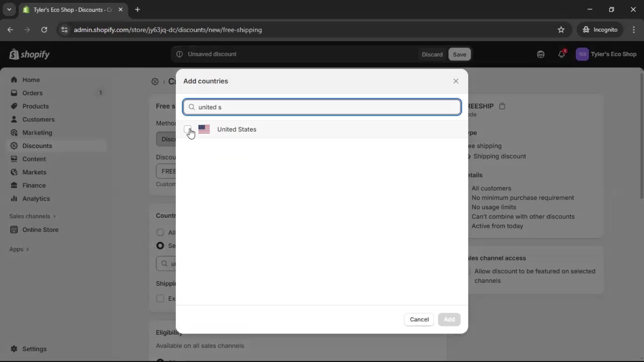
Task: Select the 'Selected countries' radio button
Action: tap(160, 245)
